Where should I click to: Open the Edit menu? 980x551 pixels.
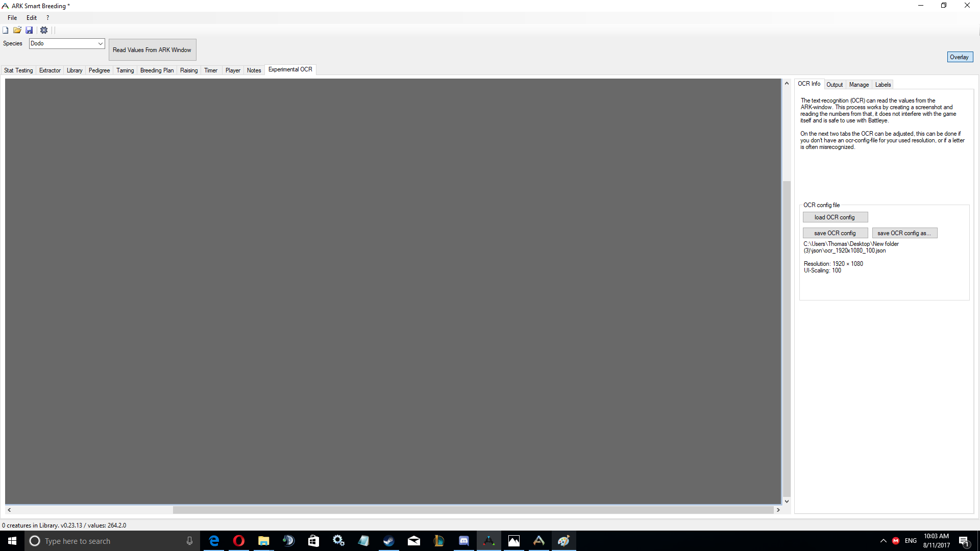[x=31, y=17]
